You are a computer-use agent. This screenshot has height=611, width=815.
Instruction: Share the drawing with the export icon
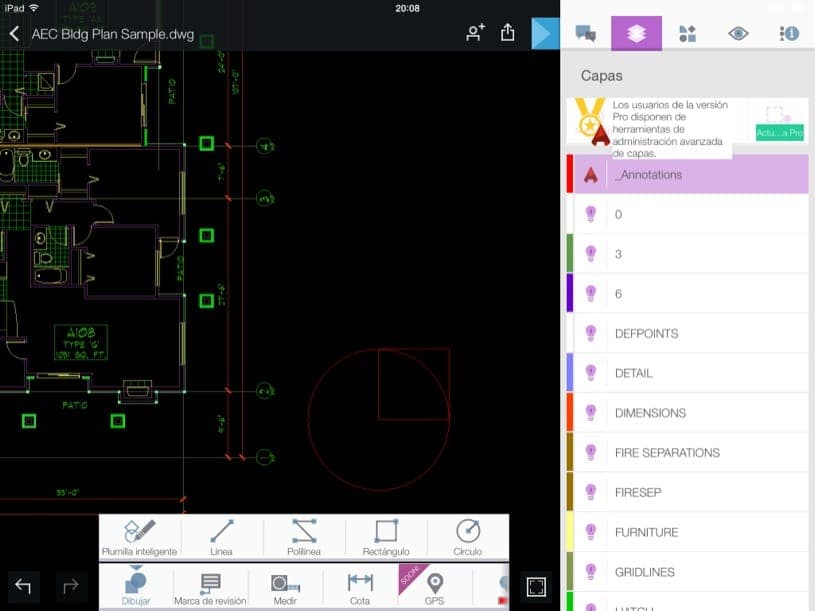[507, 33]
